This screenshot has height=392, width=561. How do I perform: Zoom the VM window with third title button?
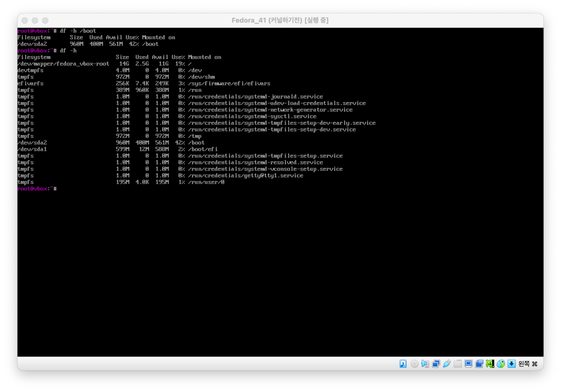point(45,21)
